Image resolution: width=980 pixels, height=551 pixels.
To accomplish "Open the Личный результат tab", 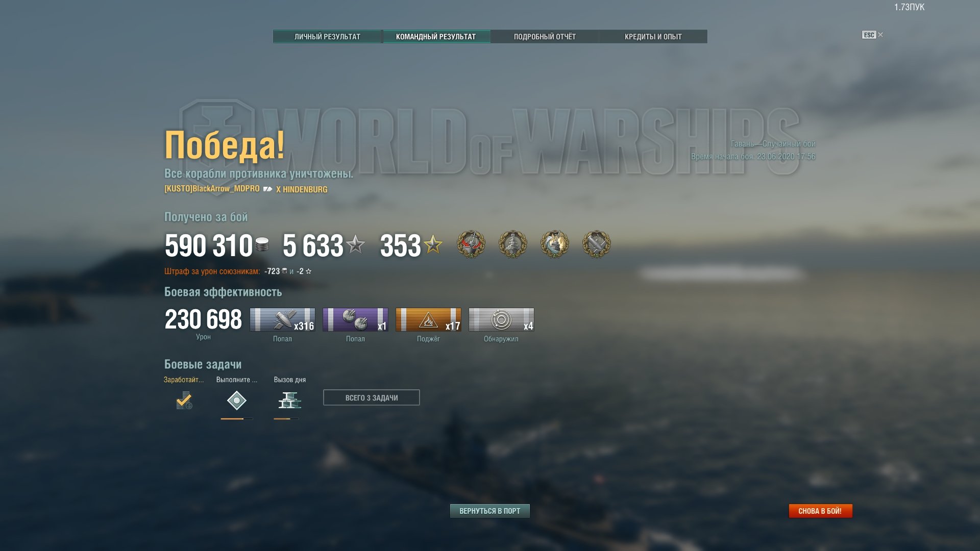I will click(x=327, y=37).
